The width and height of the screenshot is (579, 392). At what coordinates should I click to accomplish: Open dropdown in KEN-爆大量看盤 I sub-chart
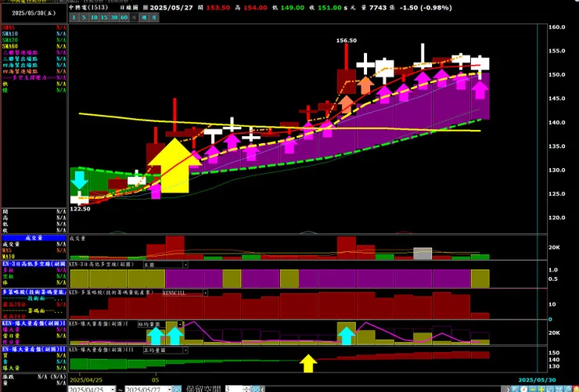click(x=180, y=325)
